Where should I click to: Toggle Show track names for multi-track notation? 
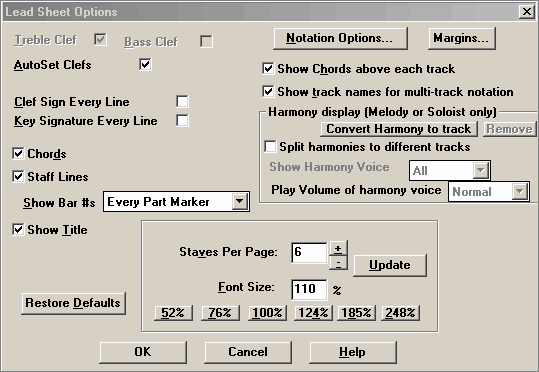268,92
